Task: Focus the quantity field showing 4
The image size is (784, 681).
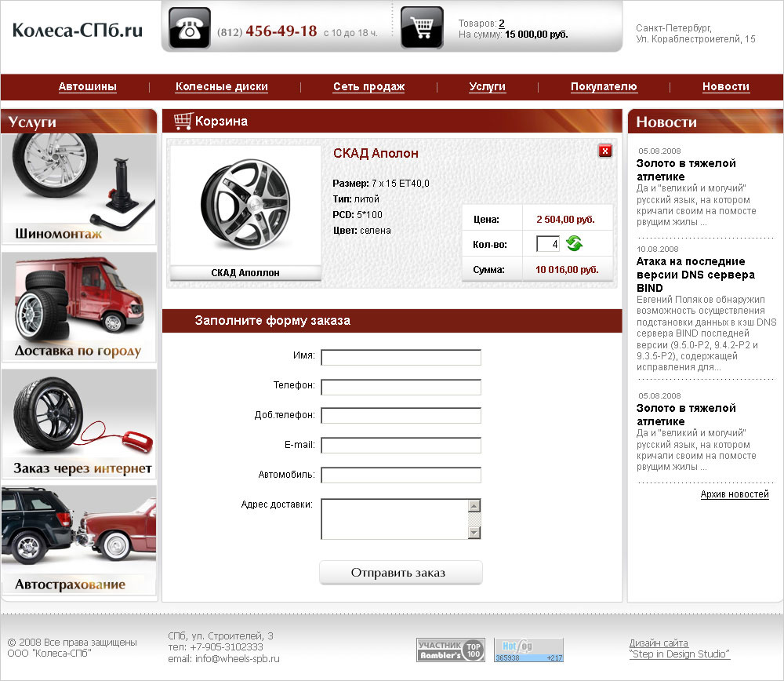Action: click(547, 244)
